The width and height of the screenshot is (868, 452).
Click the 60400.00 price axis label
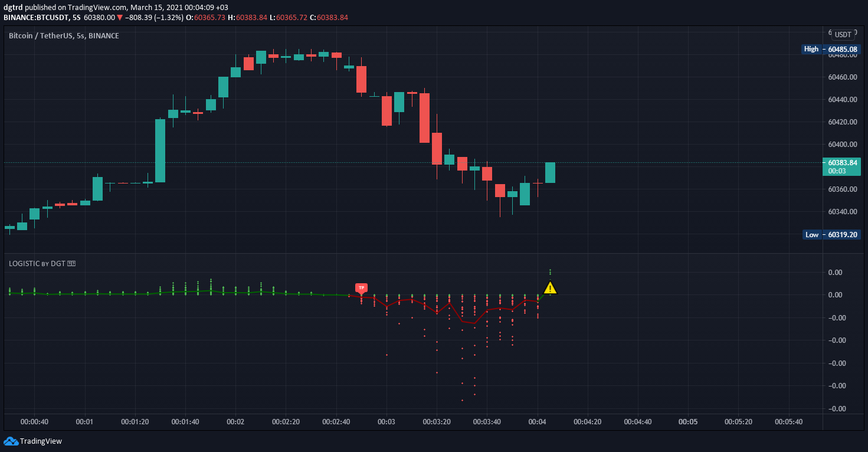843,145
